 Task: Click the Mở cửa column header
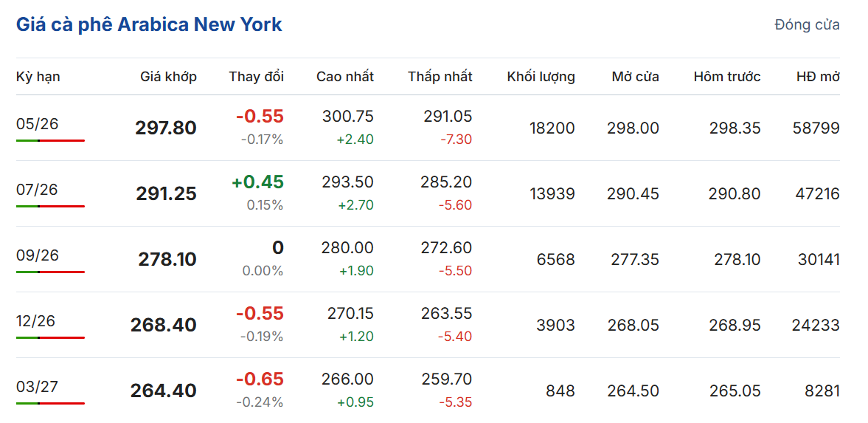tap(635, 77)
